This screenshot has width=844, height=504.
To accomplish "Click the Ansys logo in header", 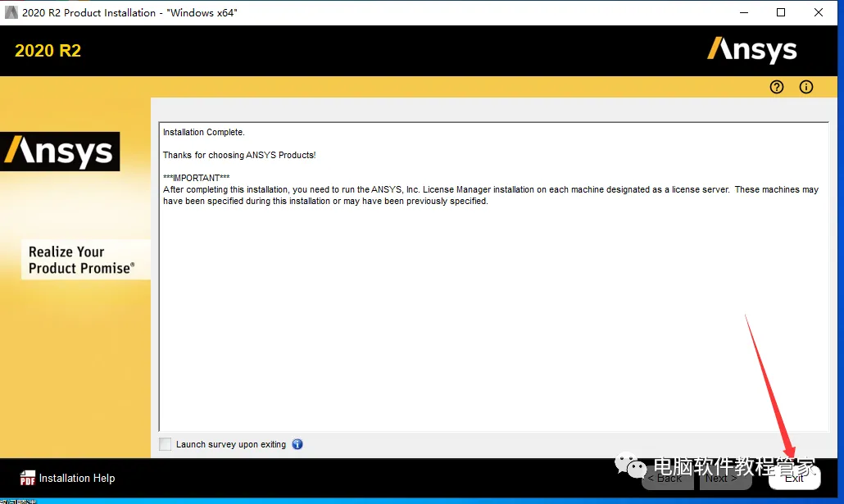I will (752, 50).
